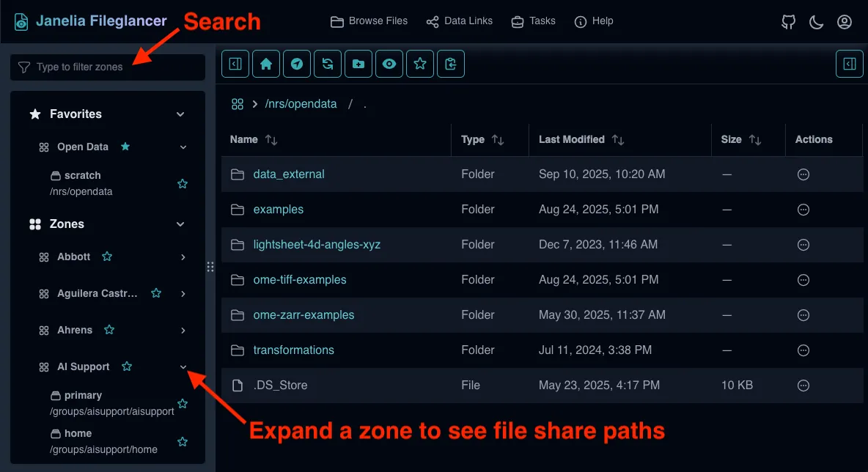The height and width of the screenshot is (472, 868).
Task: Click the clipboard copy path icon
Action: tap(451, 64)
